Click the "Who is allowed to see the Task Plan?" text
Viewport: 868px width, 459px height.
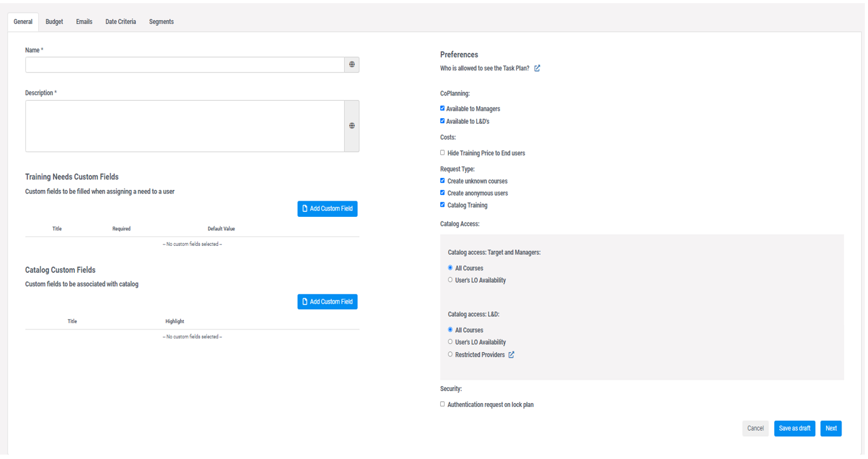pyautogui.click(x=485, y=69)
